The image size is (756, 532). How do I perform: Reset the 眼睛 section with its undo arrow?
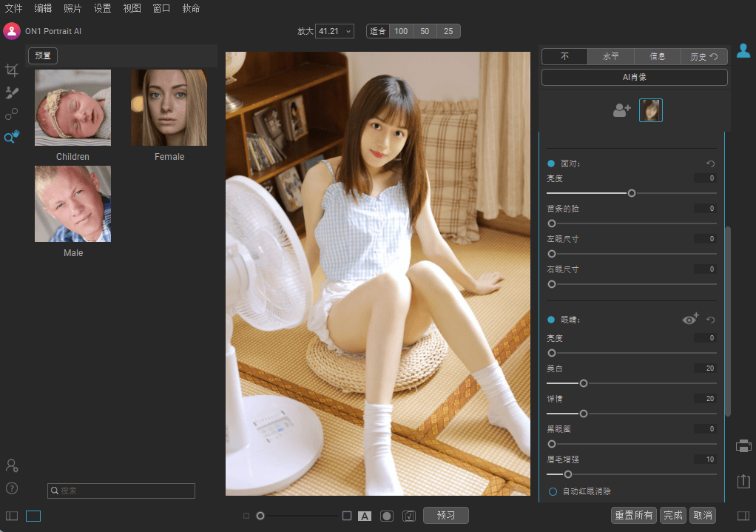pyautogui.click(x=711, y=320)
